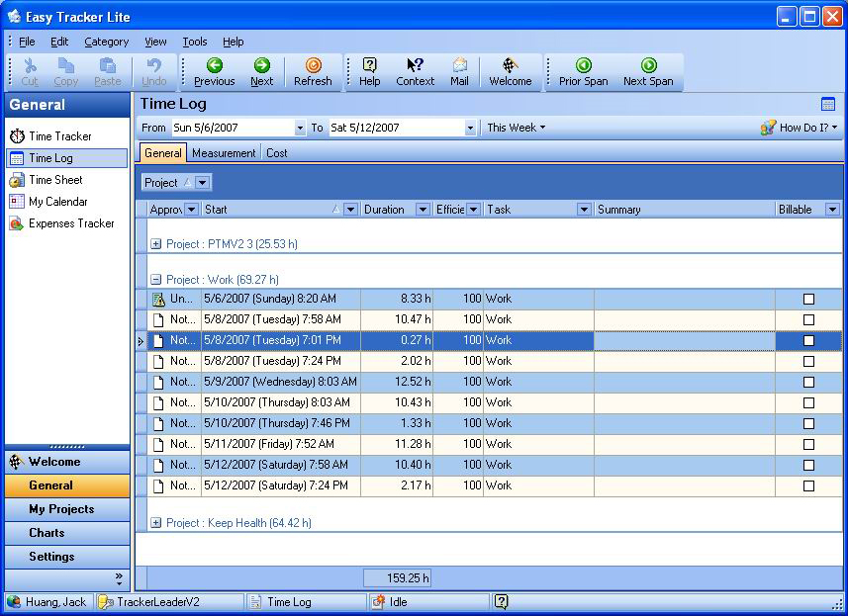Select Time Log in sidebar

67,158
